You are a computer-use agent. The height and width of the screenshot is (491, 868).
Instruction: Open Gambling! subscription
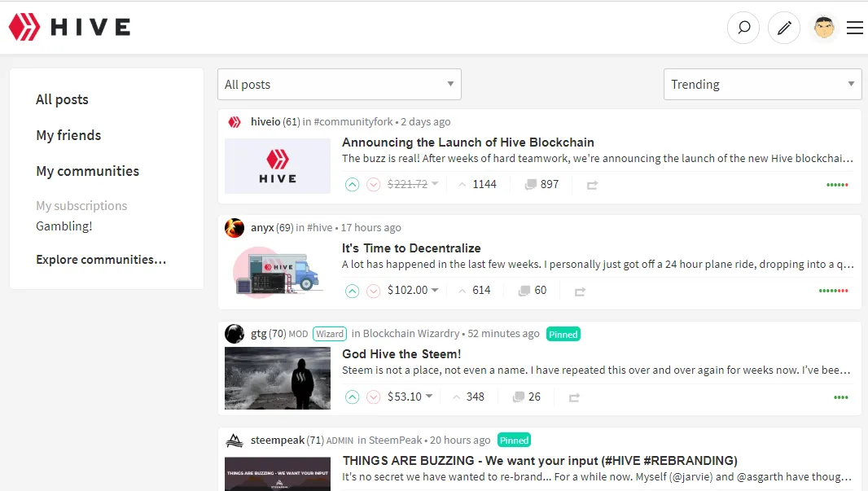[64, 226]
